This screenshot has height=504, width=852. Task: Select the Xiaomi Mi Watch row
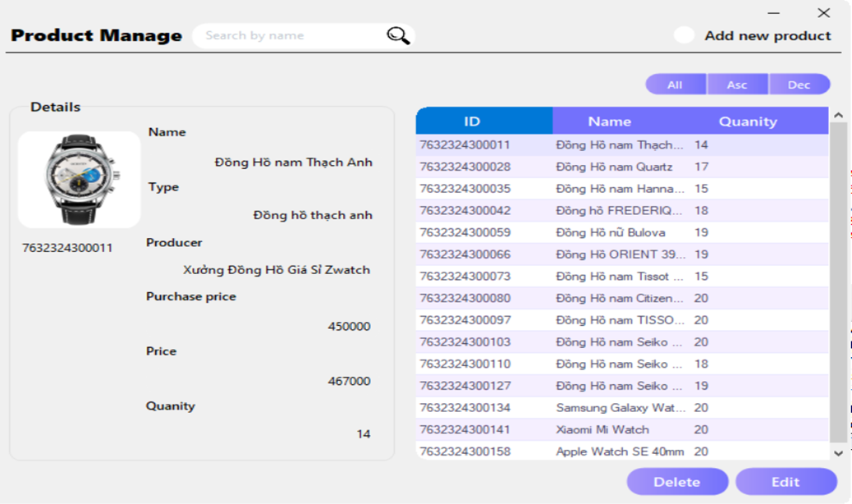(x=616, y=429)
